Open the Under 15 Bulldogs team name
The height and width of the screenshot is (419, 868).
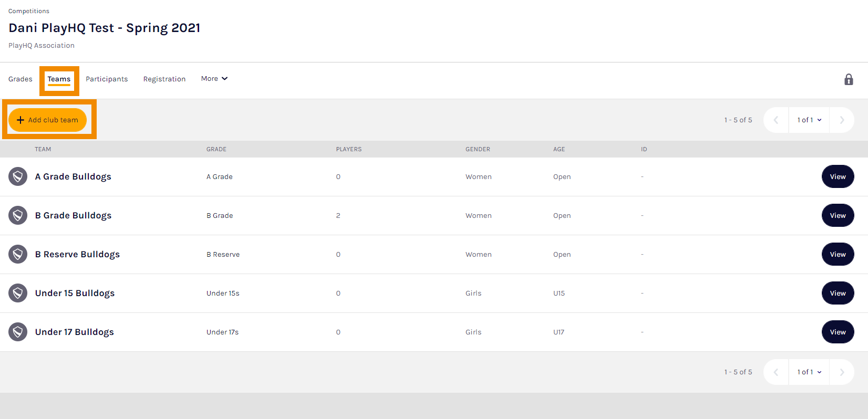pos(75,293)
